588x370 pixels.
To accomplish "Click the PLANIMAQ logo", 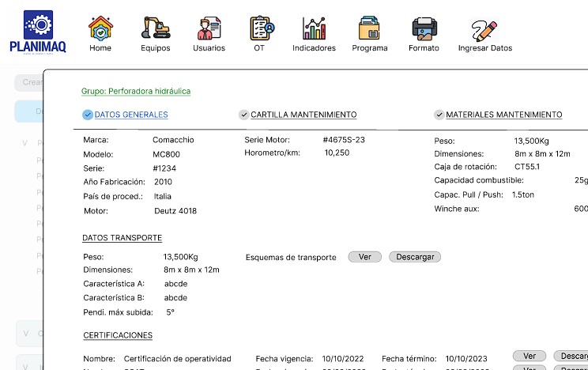I will coord(37,32).
